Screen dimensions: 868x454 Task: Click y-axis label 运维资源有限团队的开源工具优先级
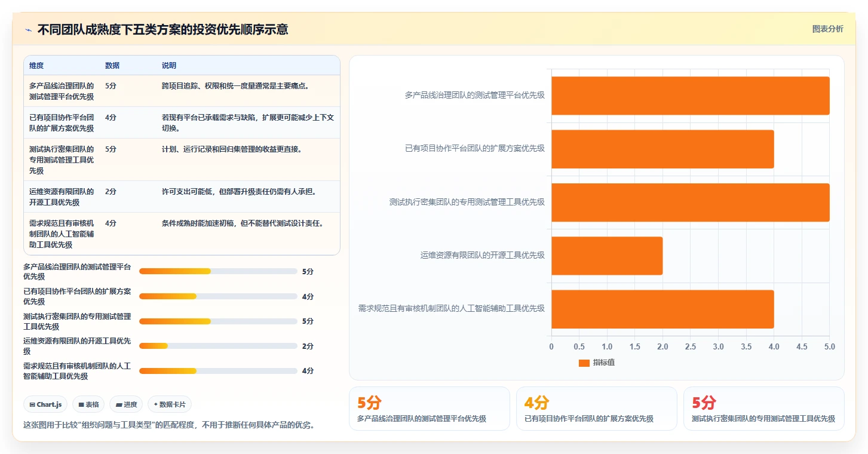pyautogui.click(x=483, y=256)
